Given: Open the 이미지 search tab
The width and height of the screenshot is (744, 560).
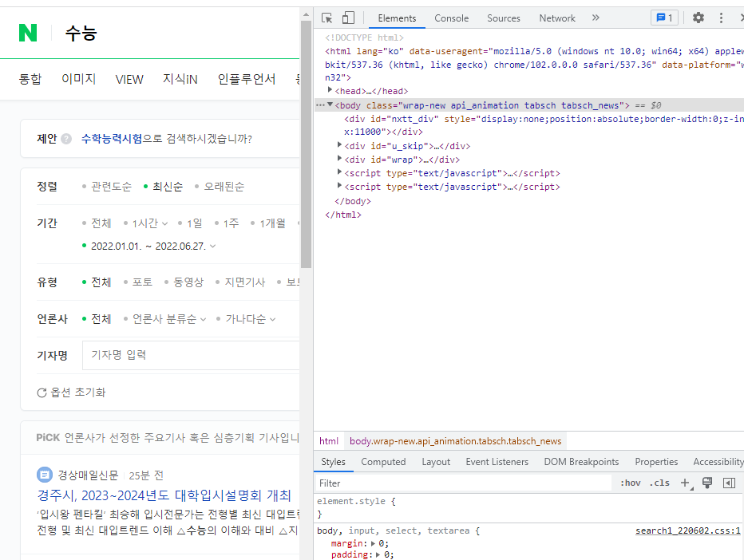Looking at the screenshot, I should (x=79, y=79).
